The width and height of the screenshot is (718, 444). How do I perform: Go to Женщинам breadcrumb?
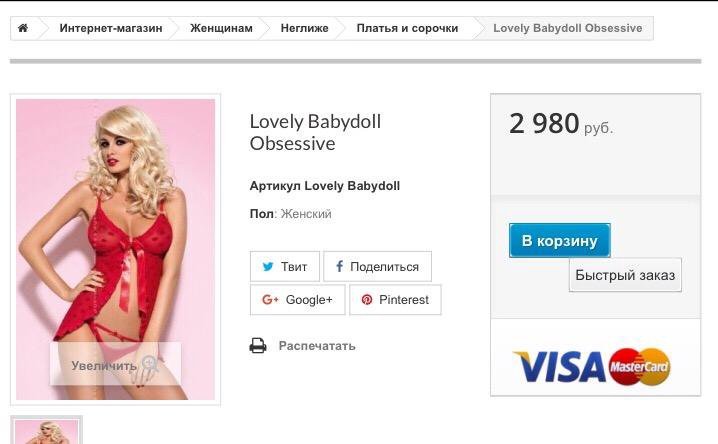pyautogui.click(x=221, y=28)
